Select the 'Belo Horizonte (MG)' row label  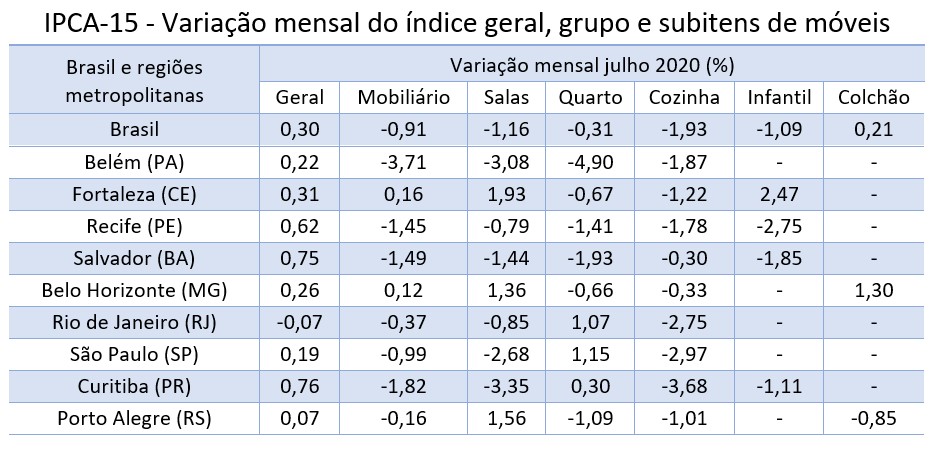(x=135, y=290)
